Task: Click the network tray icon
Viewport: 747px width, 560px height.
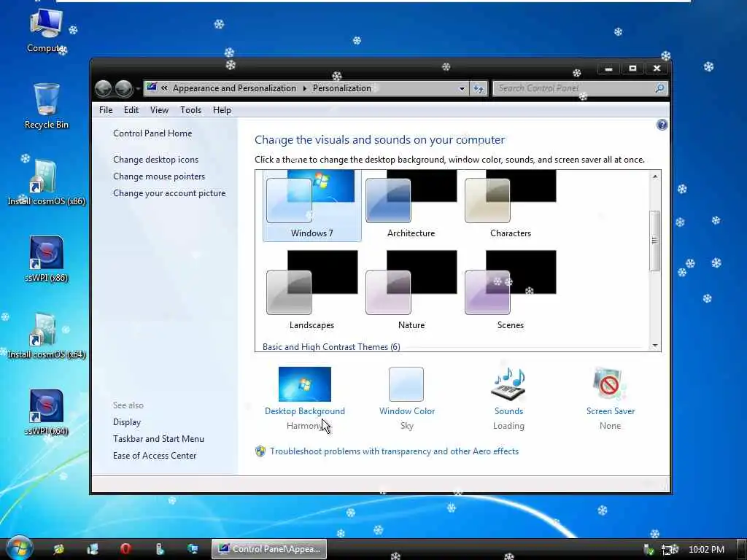Action: pos(670,550)
